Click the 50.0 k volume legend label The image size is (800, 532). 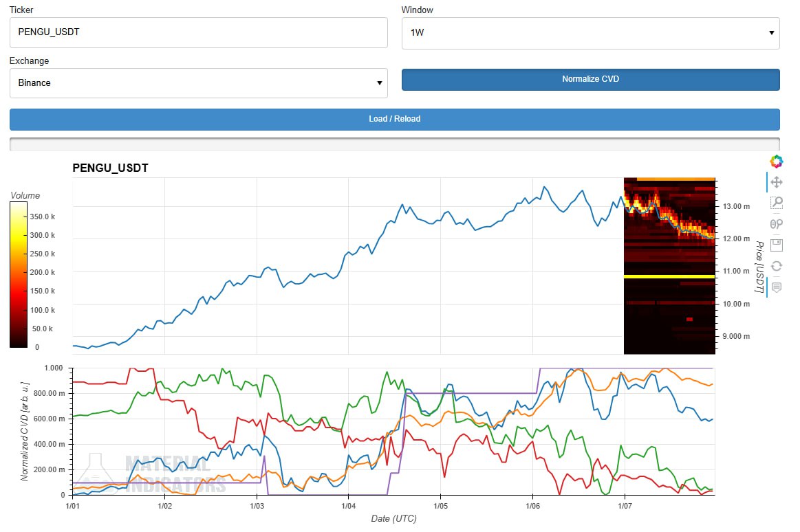(x=43, y=329)
